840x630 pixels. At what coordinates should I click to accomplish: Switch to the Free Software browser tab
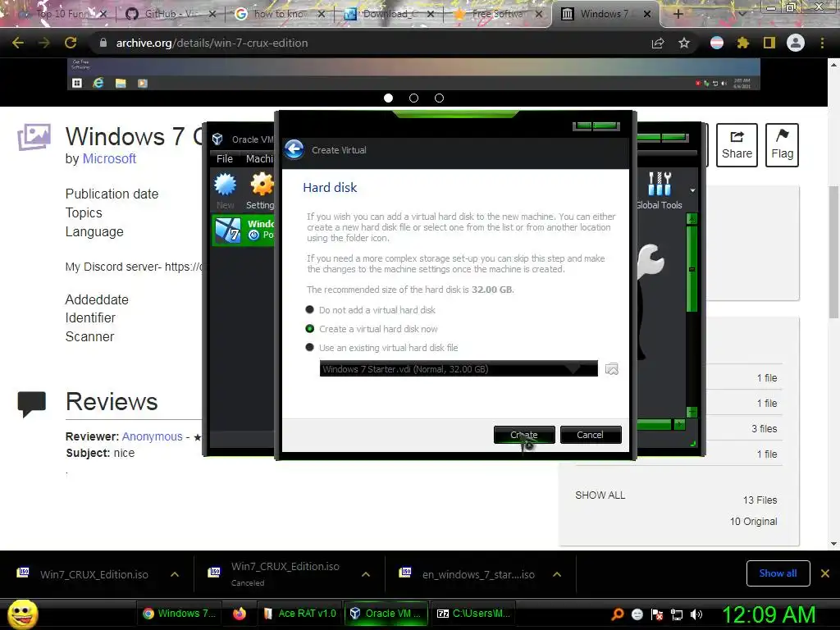pyautogui.click(x=498, y=14)
